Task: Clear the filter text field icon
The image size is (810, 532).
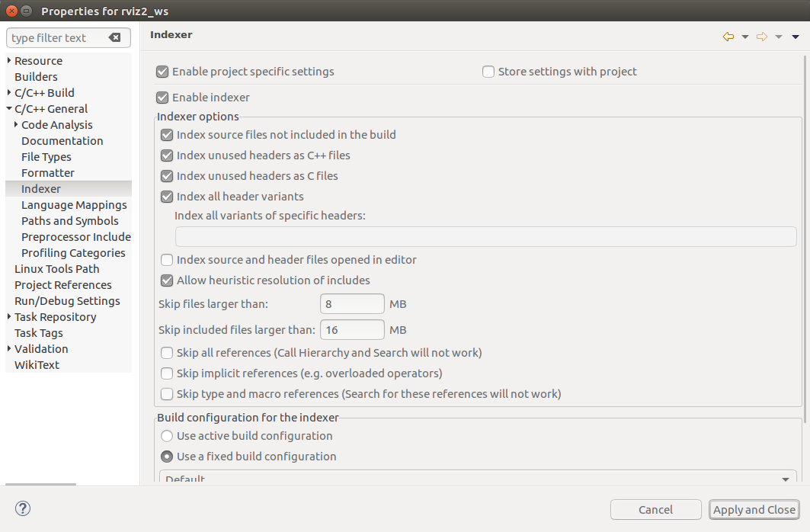Action: point(114,38)
